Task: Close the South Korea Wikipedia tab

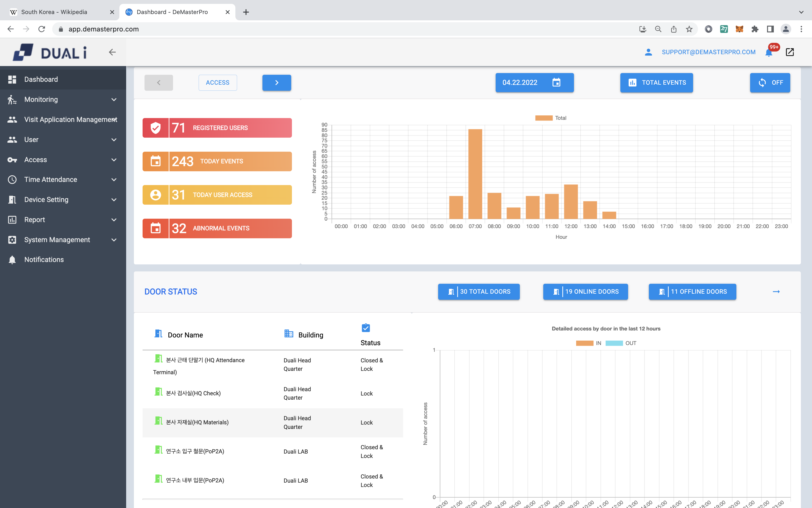Action: (x=112, y=12)
